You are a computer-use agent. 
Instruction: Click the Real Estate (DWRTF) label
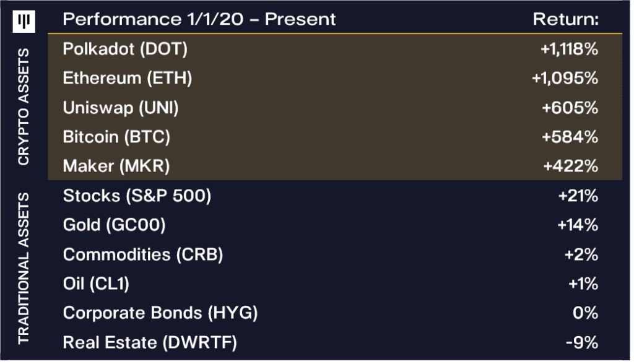point(150,342)
